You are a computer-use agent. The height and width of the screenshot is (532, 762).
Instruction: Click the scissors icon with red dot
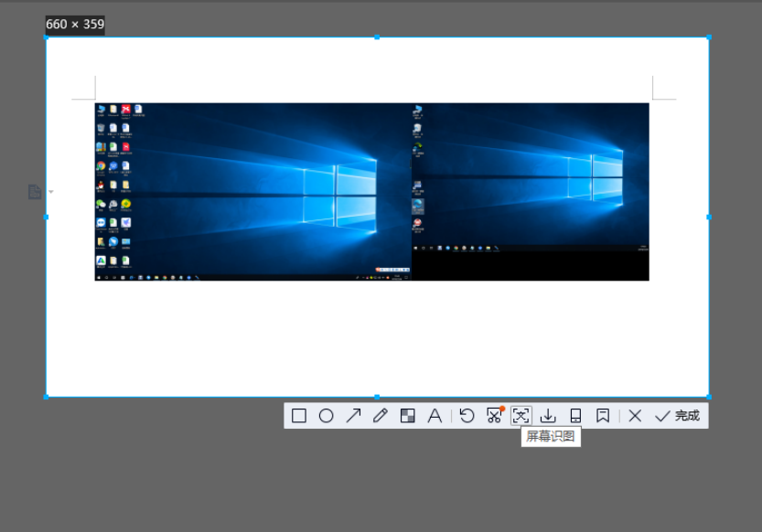click(x=495, y=416)
